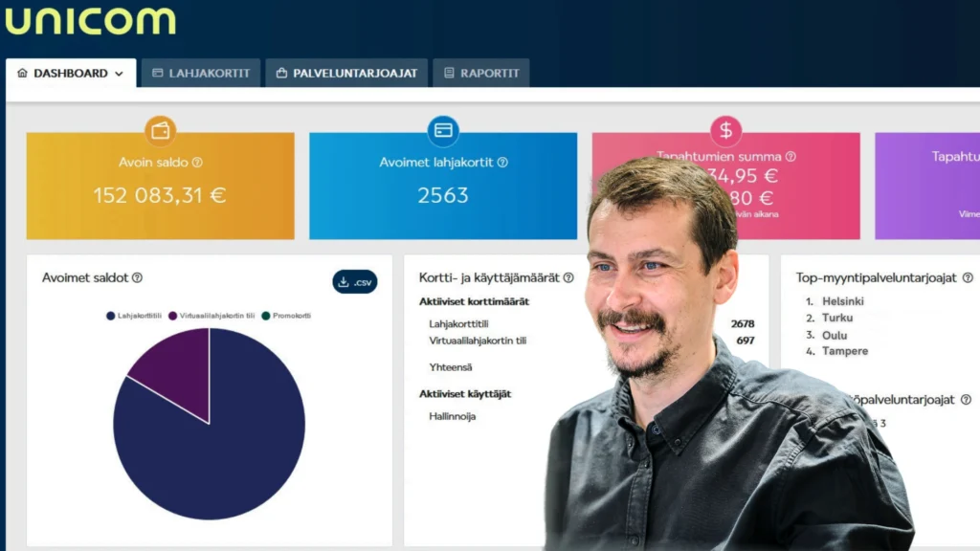Click the unicom logo
Viewport: 980px width, 551px height.
coord(89,21)
